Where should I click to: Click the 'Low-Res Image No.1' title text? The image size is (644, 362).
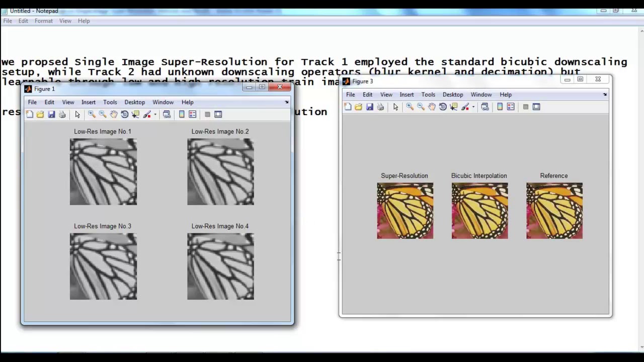(103, 132)
